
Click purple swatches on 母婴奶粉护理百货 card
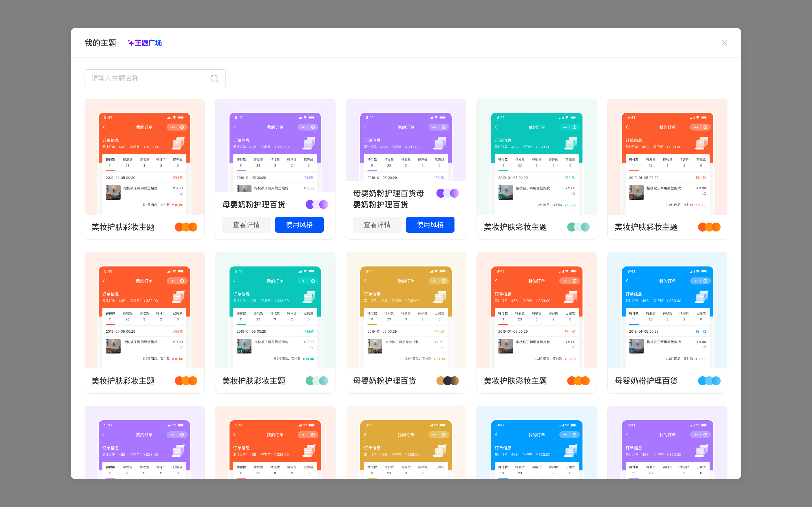tap(316, 204)
